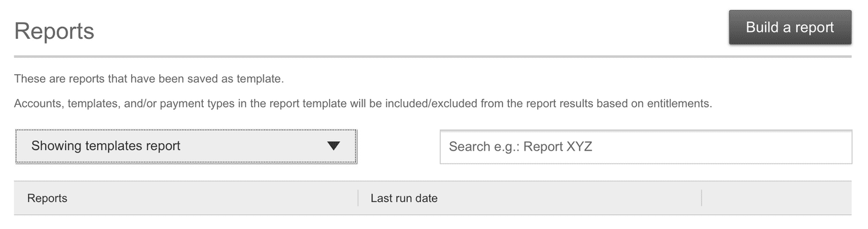Click 'Showing templates report' label text
868x229 pixels.
tap(106, 146)
